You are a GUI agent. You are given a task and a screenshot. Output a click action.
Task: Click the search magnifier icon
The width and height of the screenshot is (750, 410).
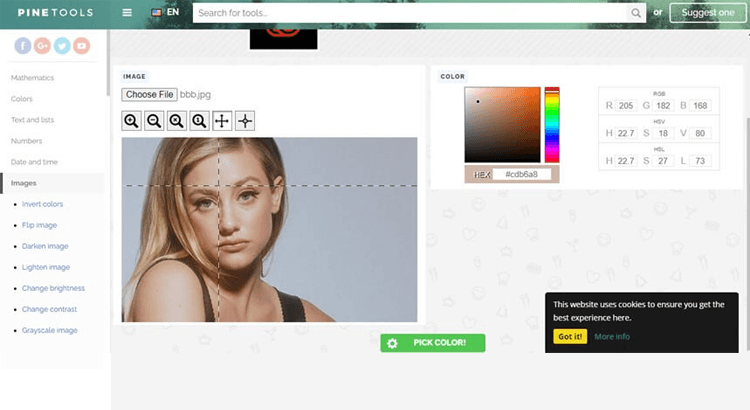click(x=637, y=13)
